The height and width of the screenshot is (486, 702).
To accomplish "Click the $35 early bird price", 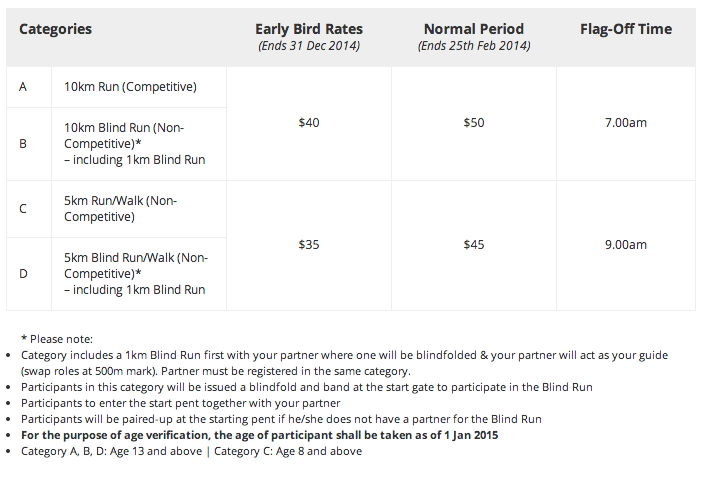I will pos(309,244).
